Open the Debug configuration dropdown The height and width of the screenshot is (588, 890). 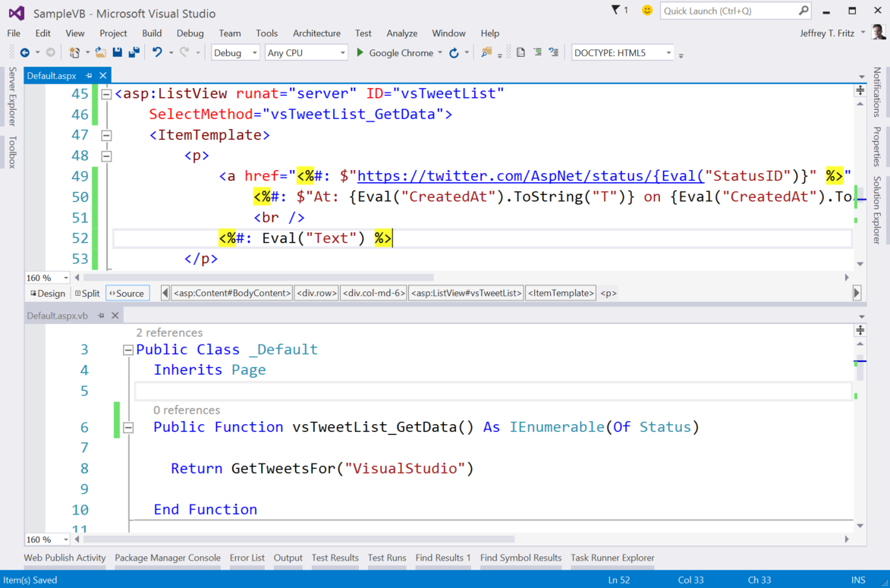coord(253,52)
